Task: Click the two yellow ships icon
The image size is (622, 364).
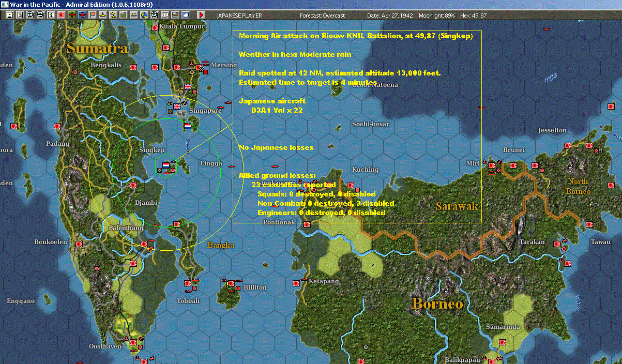Action: (x=113, y=15)
